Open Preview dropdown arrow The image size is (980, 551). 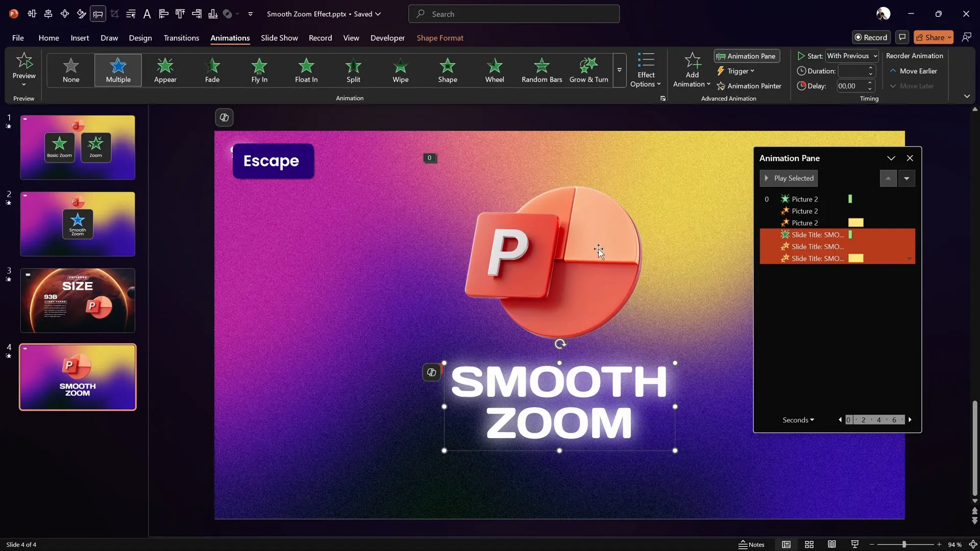[24, 84]
